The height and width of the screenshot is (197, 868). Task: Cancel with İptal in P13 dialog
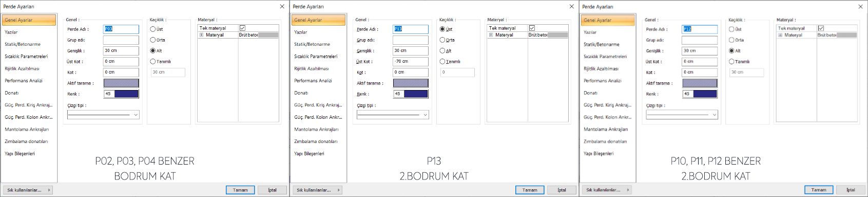point(562,190)
